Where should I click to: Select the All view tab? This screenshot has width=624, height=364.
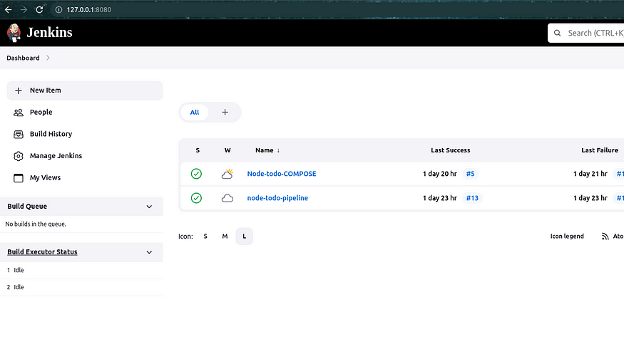[x=195, y=113]
